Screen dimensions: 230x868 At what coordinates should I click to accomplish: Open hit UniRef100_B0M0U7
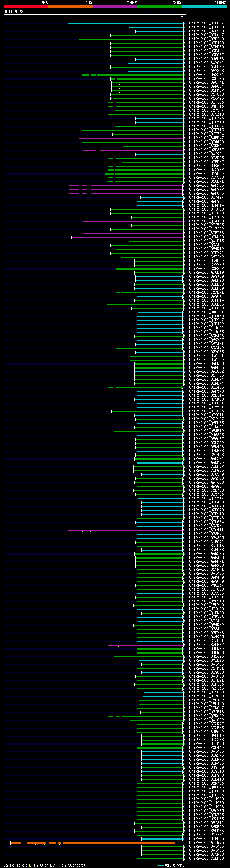206,23
